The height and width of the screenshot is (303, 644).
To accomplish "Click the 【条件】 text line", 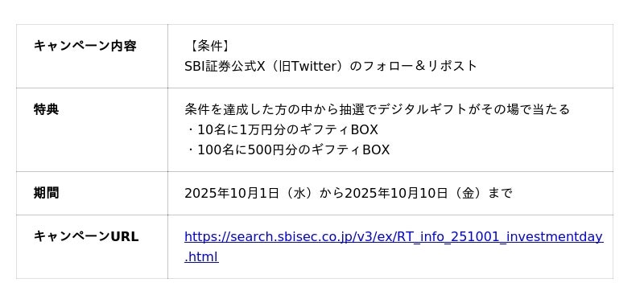I will click(x=208, y=47).
